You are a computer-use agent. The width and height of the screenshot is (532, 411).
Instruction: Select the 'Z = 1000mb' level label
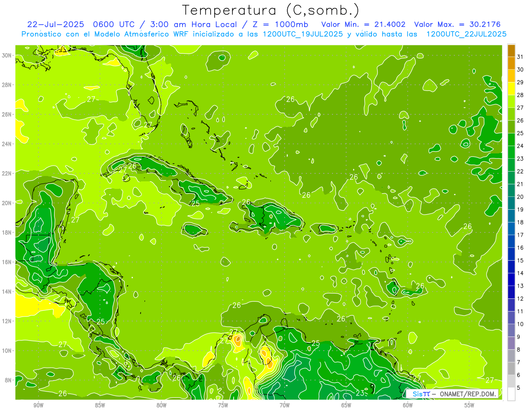pyautogui.click(x=279, y=24)
